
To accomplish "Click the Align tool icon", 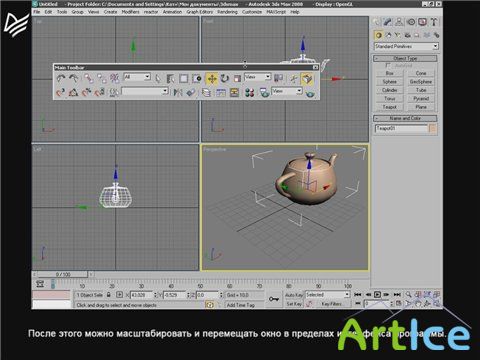I will coord(191,92).
